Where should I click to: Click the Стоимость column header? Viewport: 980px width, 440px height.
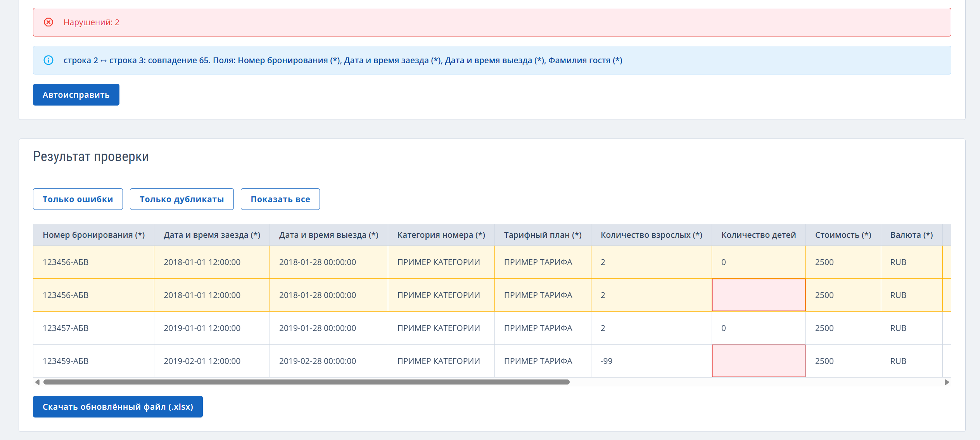pyautogui.click(x=843, y=235)
